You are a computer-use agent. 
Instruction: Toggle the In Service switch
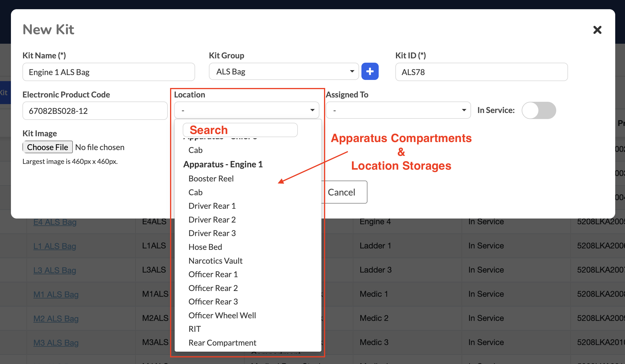539,110
